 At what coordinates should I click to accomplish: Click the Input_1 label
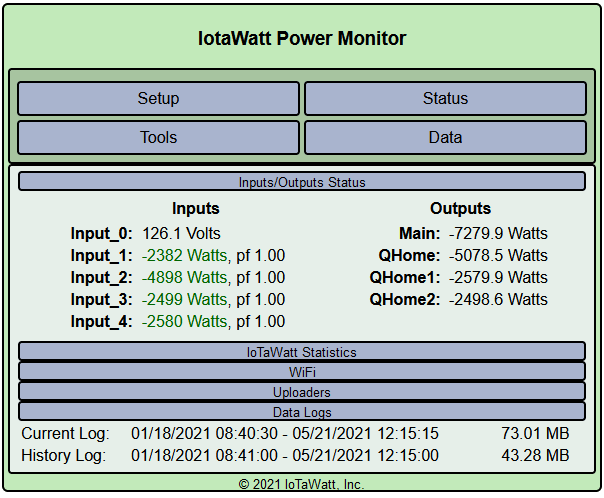(102, 255)
